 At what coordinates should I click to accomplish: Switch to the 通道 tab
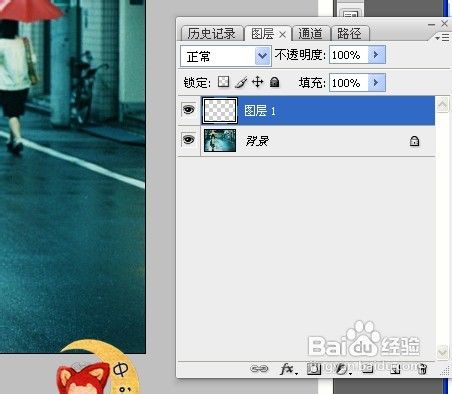coord(311,33)
